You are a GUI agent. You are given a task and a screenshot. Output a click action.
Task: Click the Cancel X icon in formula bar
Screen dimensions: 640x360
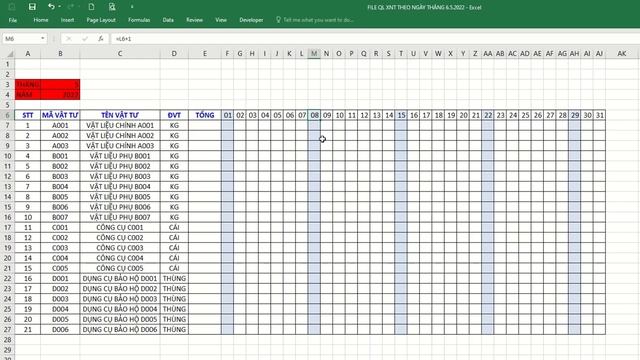69,39
